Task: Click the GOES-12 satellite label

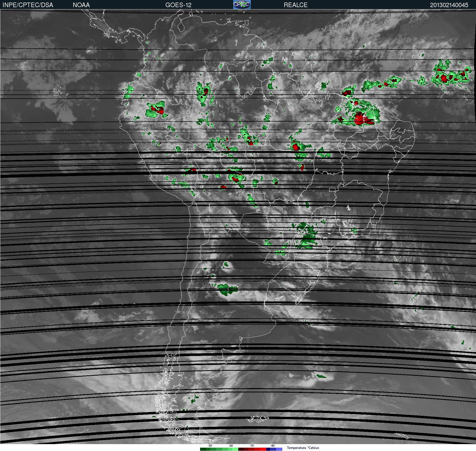Action: click(x=178, y=5)
